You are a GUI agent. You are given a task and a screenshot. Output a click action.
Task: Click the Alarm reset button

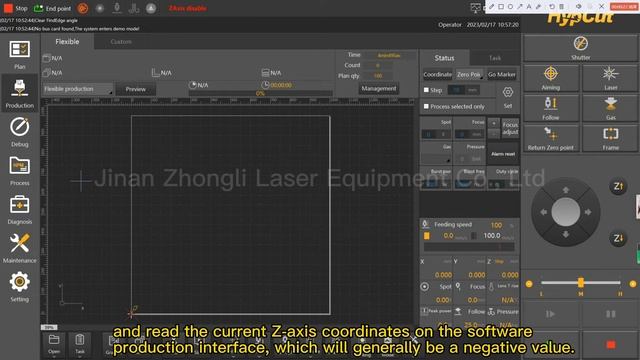[503, 154]
